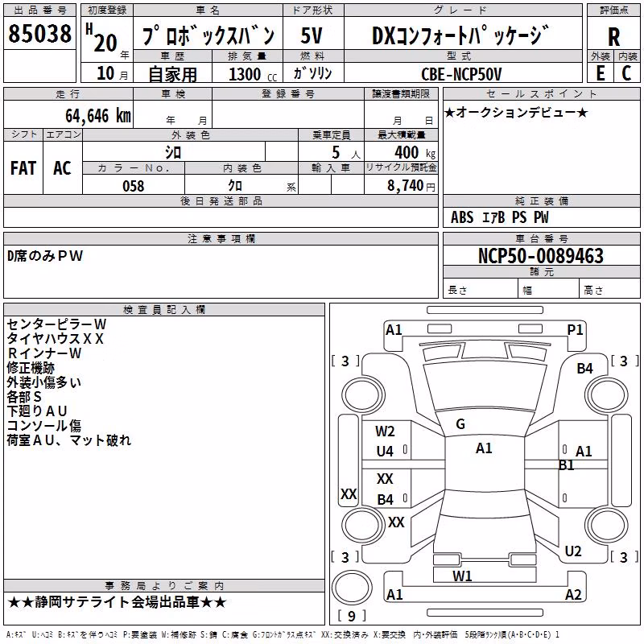The height and width of the screenshot is (644, 644).
Task: Click inspector note コンソール傷
Action: pyautogui.click(x=44, y=426)
